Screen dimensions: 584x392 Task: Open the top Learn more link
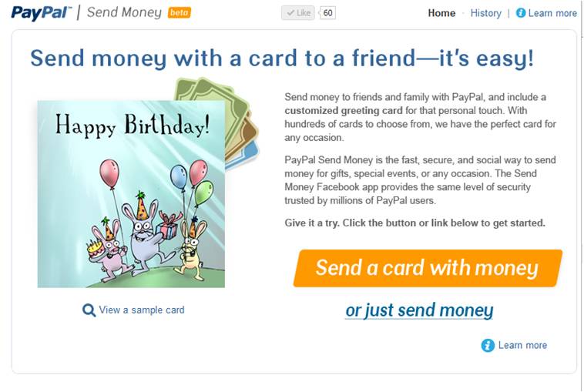[552, 13]
